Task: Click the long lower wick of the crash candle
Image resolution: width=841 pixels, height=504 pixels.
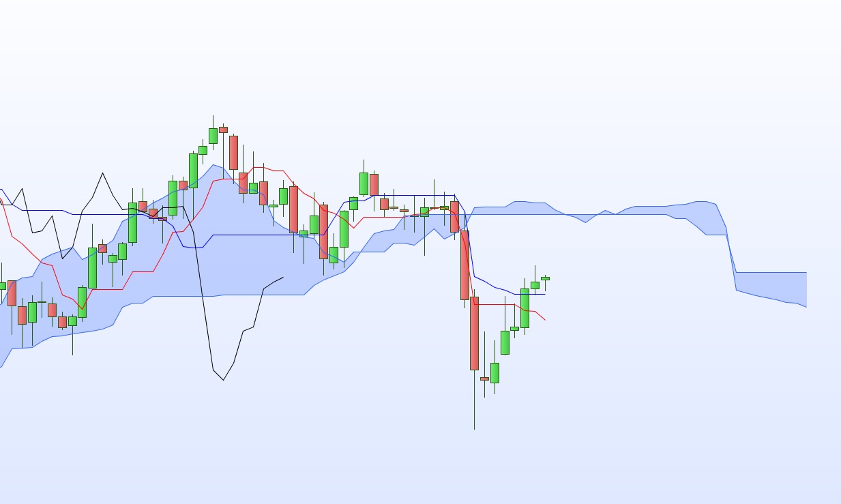Action: pos(474,400)
